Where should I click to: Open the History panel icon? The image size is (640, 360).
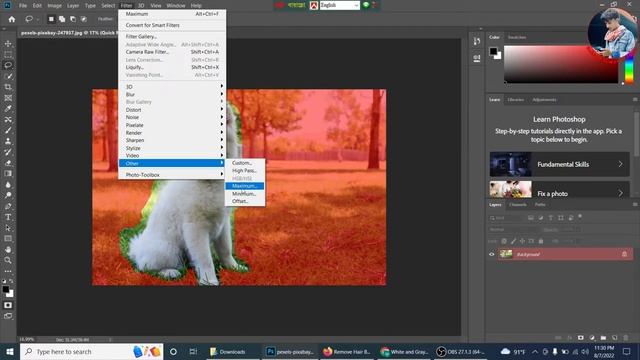pyautogui.click(x=477, y=42)
